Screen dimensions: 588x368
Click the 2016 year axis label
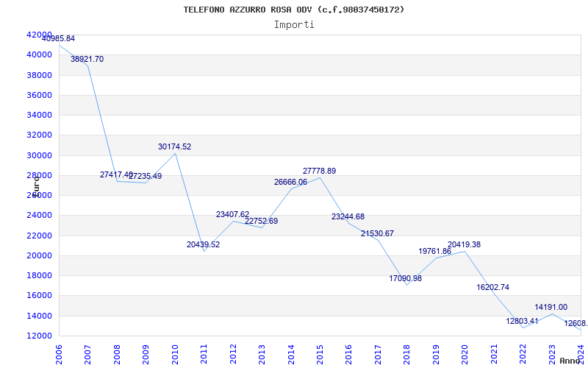(348, 355)
